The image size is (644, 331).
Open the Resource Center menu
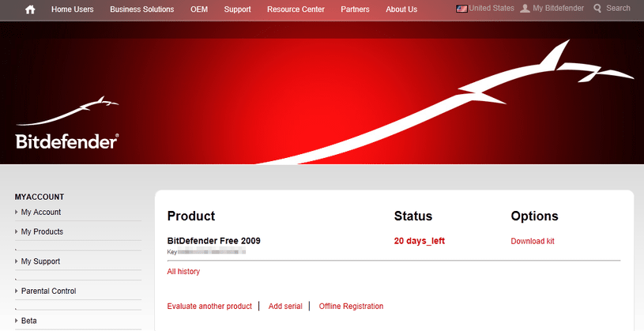point(296,9)
